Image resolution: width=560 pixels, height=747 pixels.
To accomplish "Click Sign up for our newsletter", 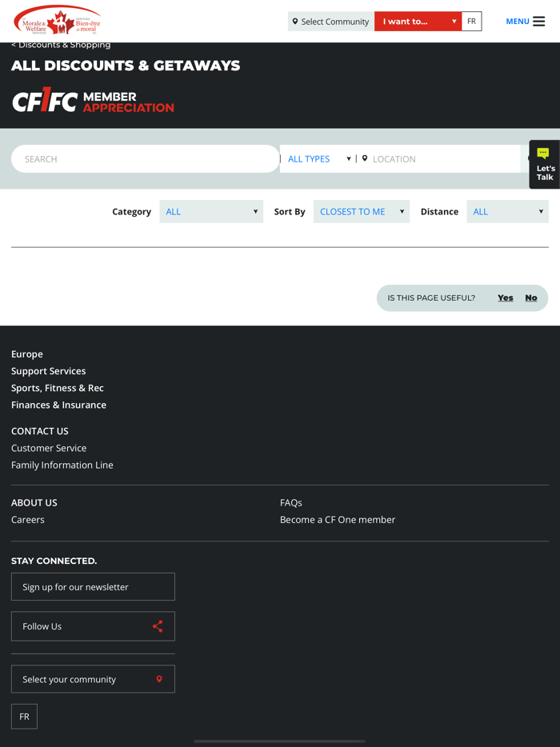I will (x=93, y=586).
